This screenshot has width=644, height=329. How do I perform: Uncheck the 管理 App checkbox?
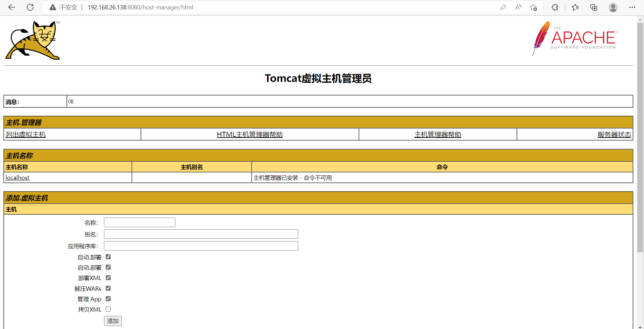click(x=108, y=299)
